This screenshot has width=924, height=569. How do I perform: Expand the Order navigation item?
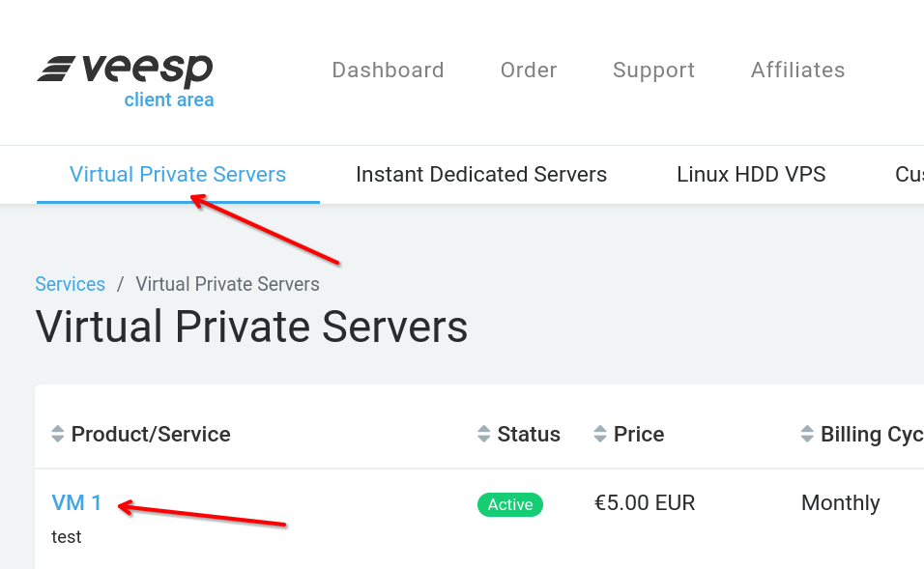click(528, 70)
